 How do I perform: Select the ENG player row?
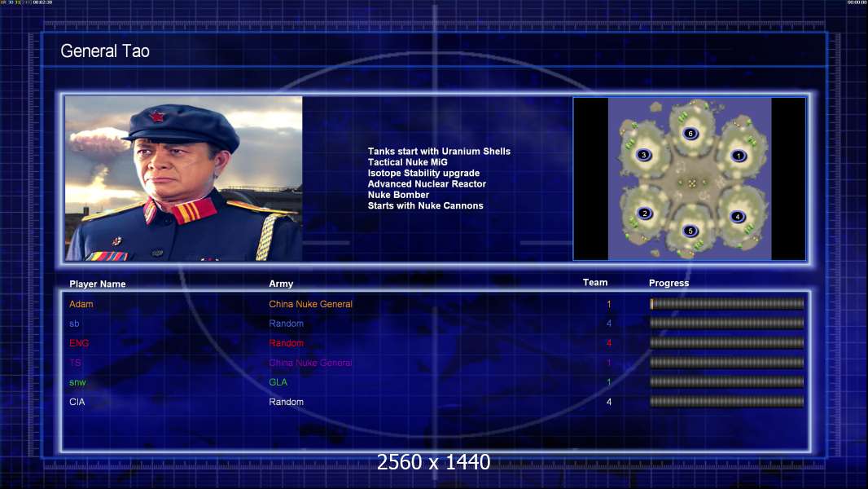point(436,343)
